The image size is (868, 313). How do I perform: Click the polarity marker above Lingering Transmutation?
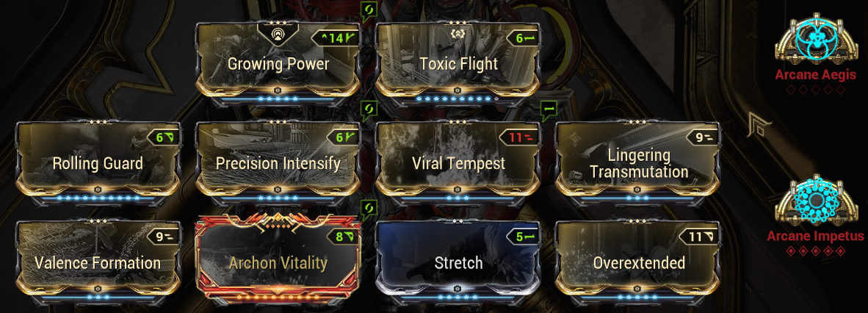click(x=548, y=110)
